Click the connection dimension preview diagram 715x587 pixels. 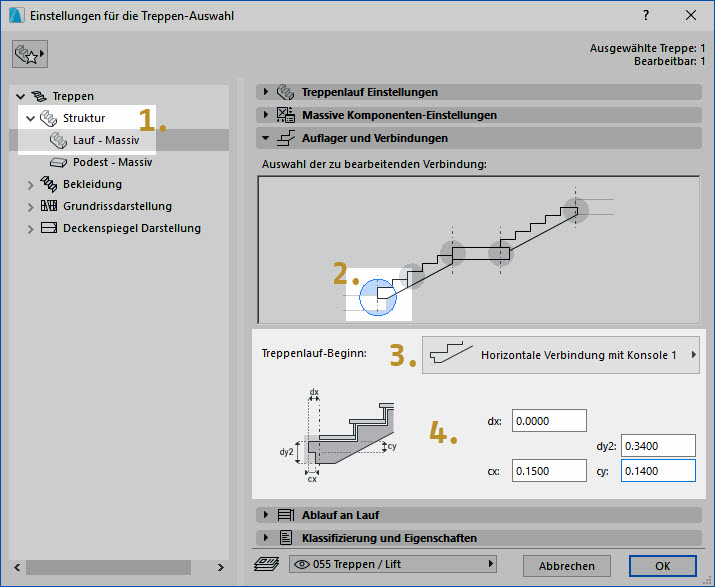pyautogui.click(x=337, y=436)
